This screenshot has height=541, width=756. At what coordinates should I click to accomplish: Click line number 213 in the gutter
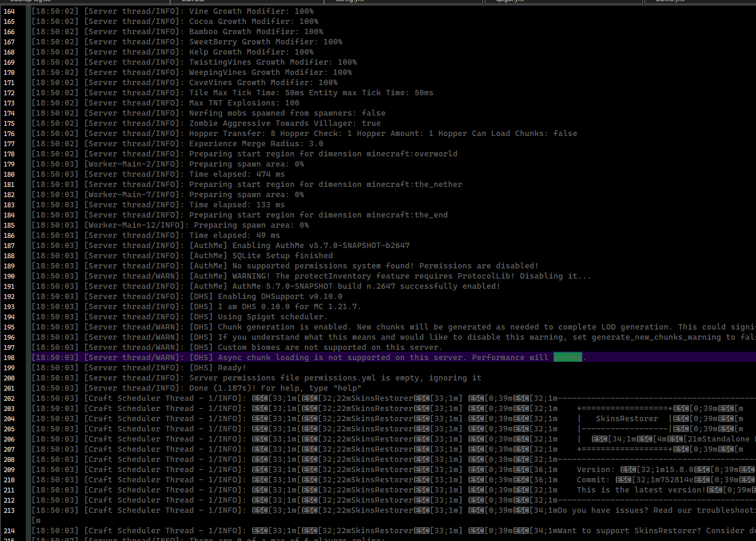(10, 510)
